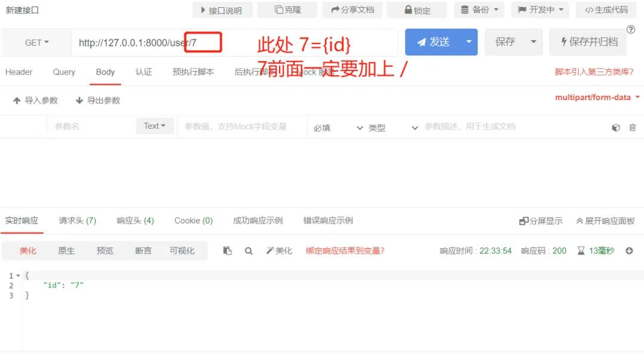Open the Text parameter type dropdown

pos(154,126)
